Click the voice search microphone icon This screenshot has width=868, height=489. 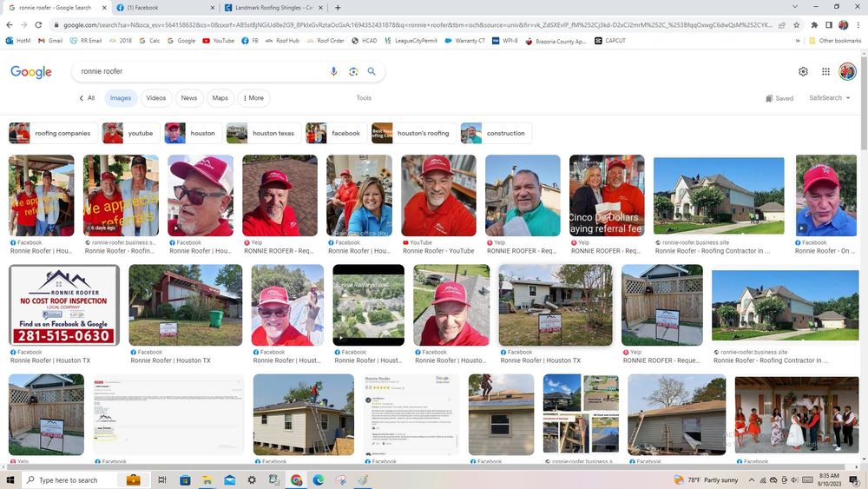[333, 71]
